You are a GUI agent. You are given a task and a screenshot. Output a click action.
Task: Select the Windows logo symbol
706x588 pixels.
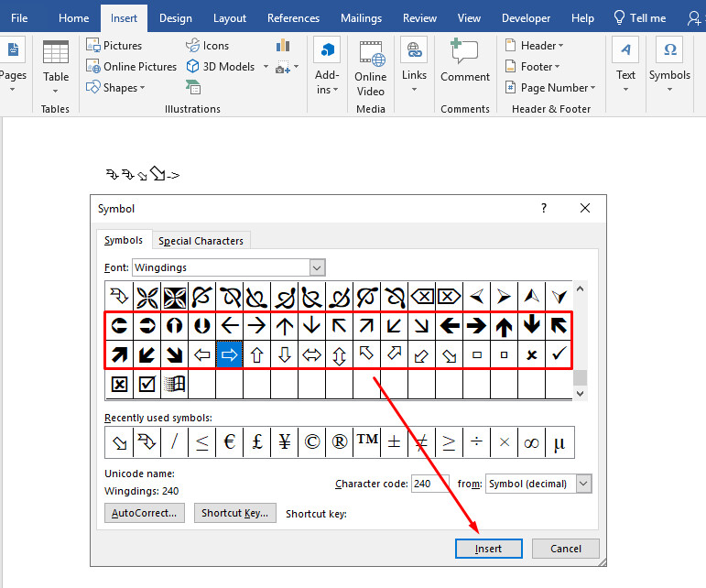pyautogui.click(x=175, y=384)
